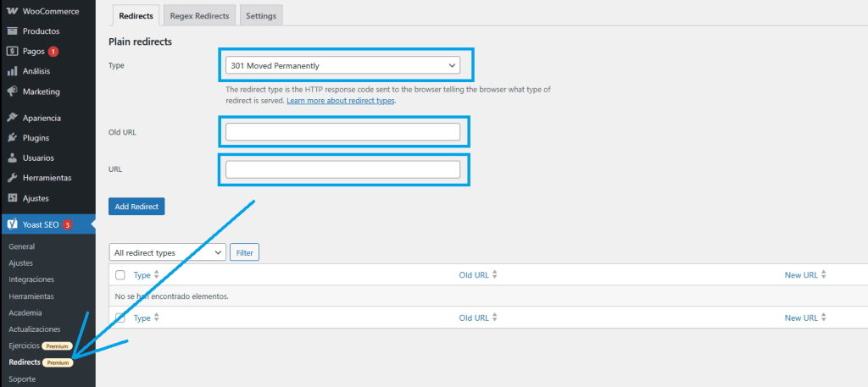Tick the select-all checkbox in table header

(120, 275)
